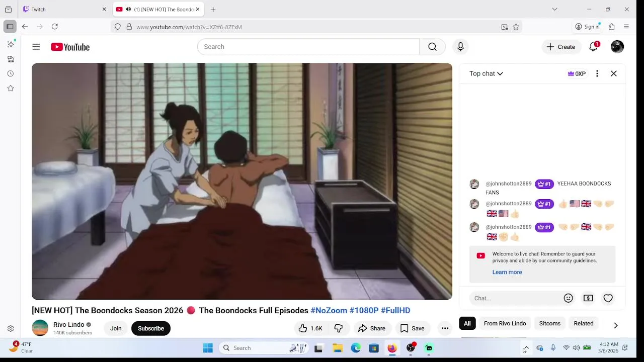Open Firefox AI chatbot sidebar icon

click(11, 44)
